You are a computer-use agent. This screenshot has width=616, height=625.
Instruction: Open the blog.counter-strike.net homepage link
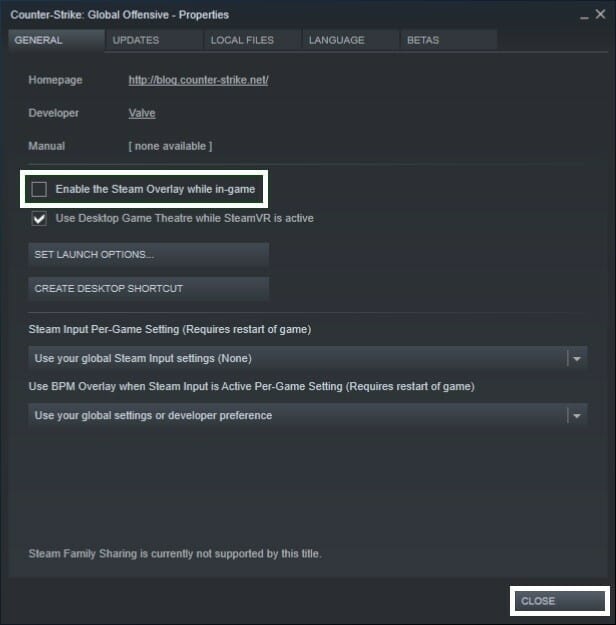[198, 80]
